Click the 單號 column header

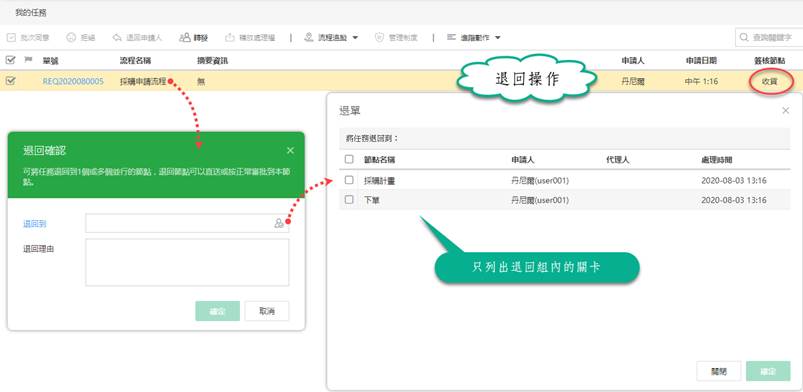(x=50, y=60)
